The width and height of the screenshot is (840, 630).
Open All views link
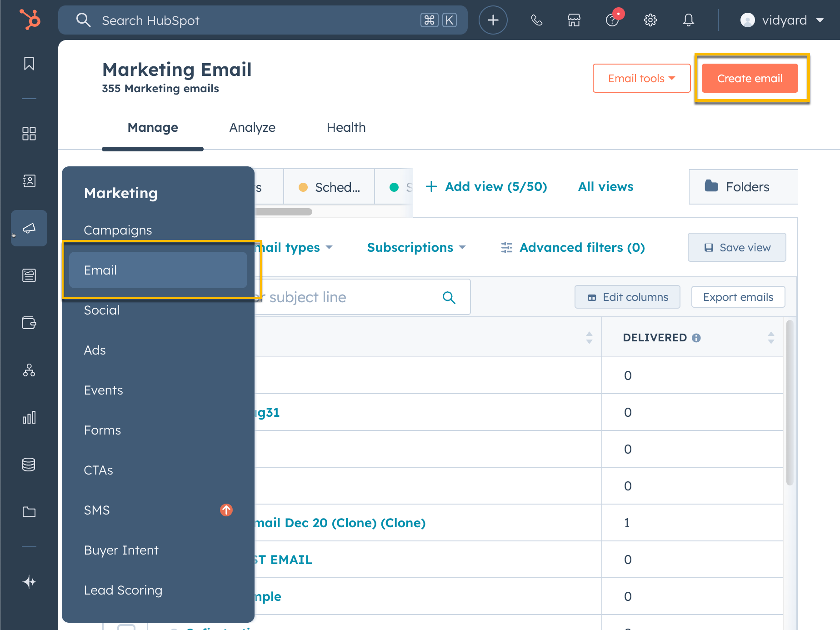(605, 187)
